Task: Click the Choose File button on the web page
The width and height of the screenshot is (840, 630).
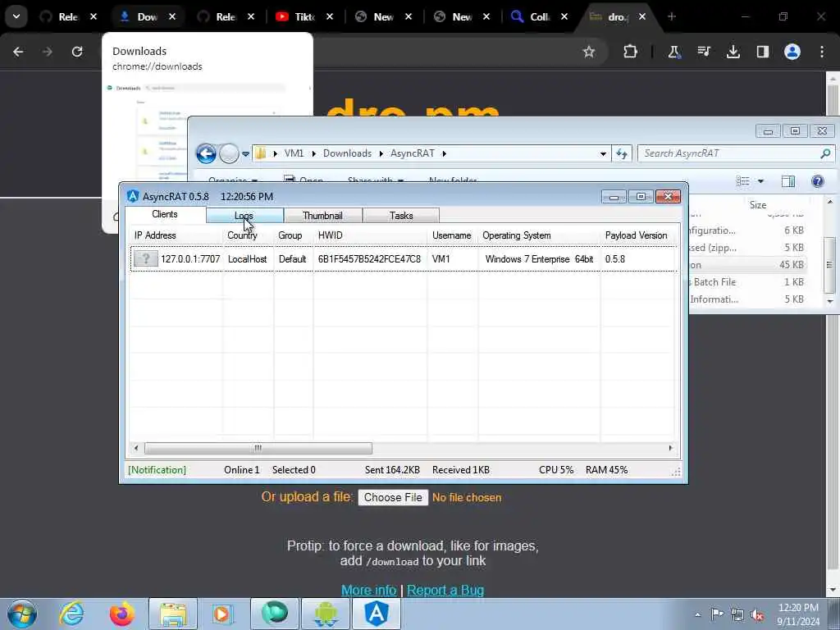Action: [393, 497]
